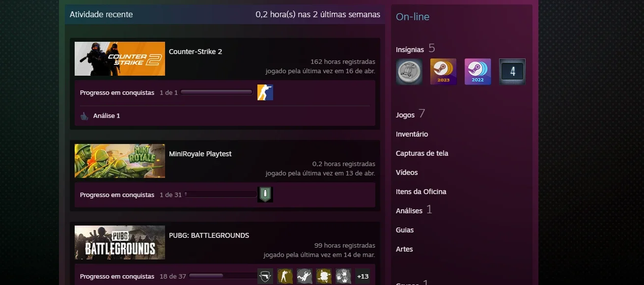Click the thumbs-up review icon
This screenshot has width=644, height=285.
(84, 116)
